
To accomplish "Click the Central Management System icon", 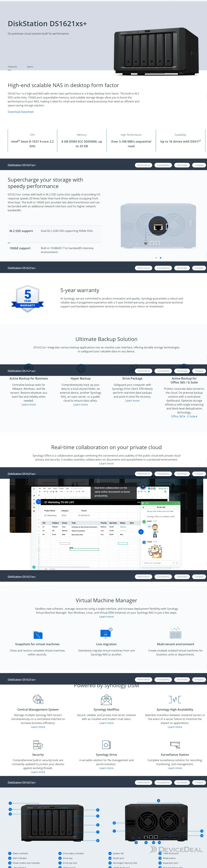I will coord(38,699).
